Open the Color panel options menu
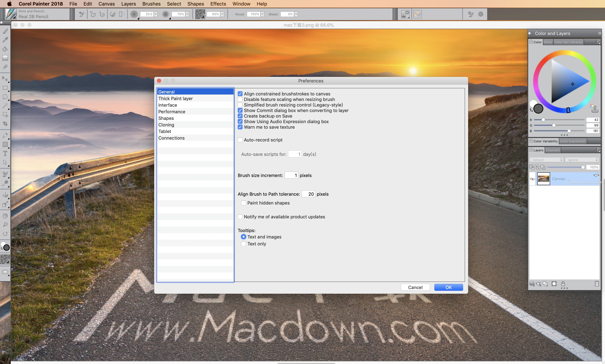The height and width of the screenshot is (364, 605). tap(598, 42)
